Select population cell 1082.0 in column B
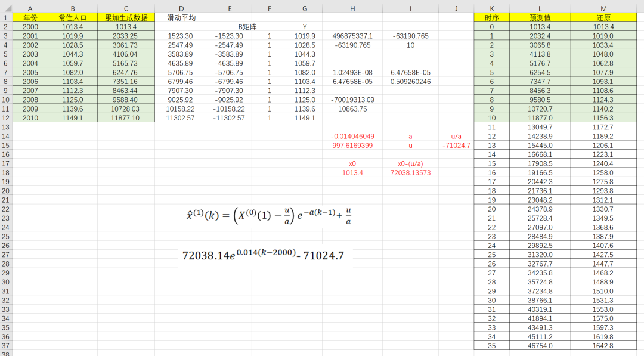Screen dimensions: 644x356 click(73, 72)
